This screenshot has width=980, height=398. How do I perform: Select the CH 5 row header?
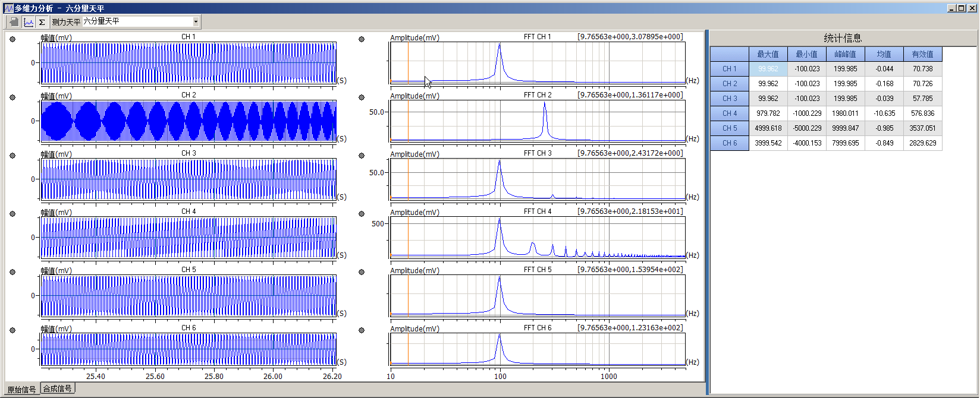coord(729,128)
